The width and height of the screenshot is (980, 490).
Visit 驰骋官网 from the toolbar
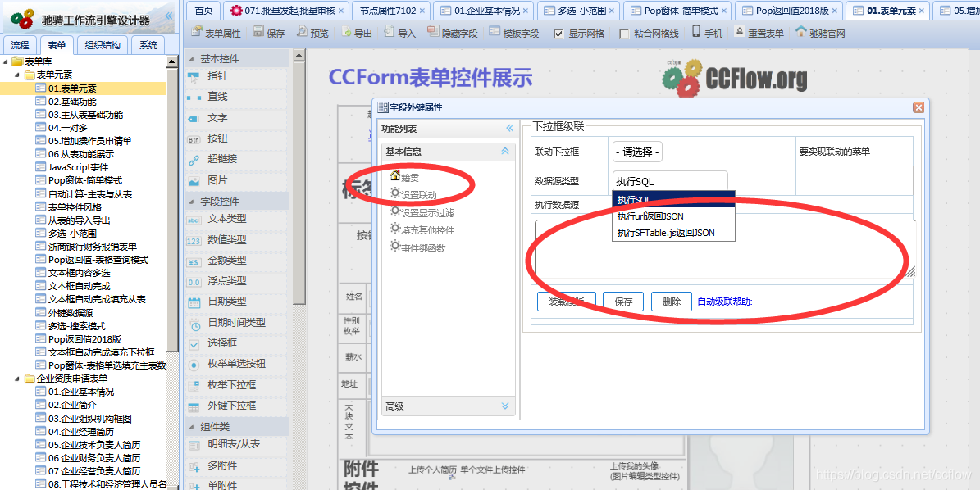click(820, 33)
